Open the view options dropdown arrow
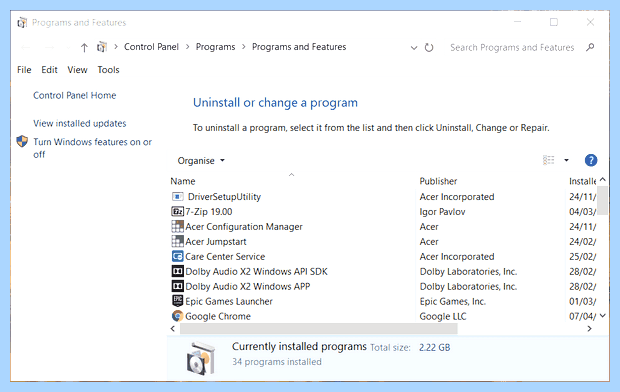This screenshot has width=620, height=392. point(566,160)
